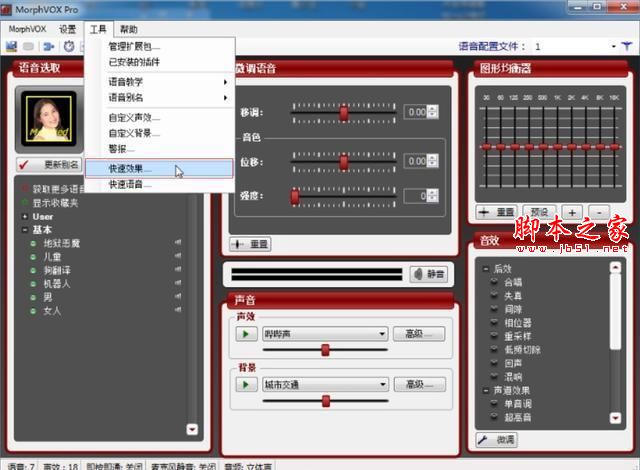Select the 男 voice
Screen dimensions: 640x470
[x=48, y=297]
